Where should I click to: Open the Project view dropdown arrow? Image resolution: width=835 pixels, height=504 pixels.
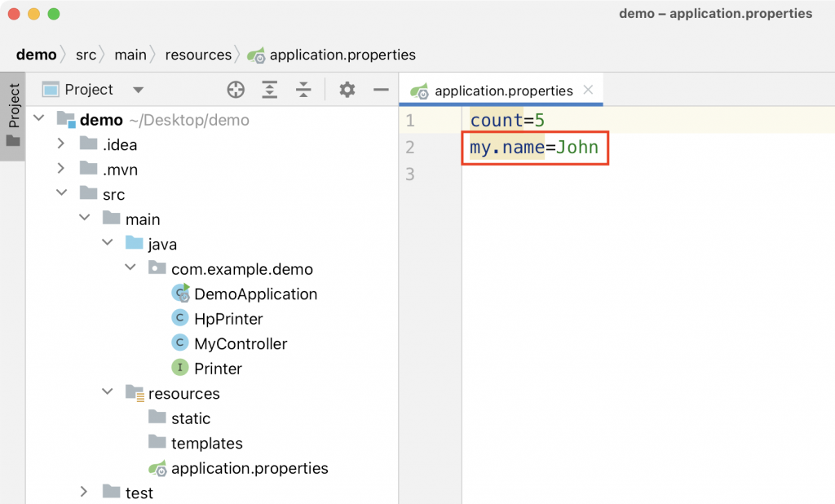point(139,90)
